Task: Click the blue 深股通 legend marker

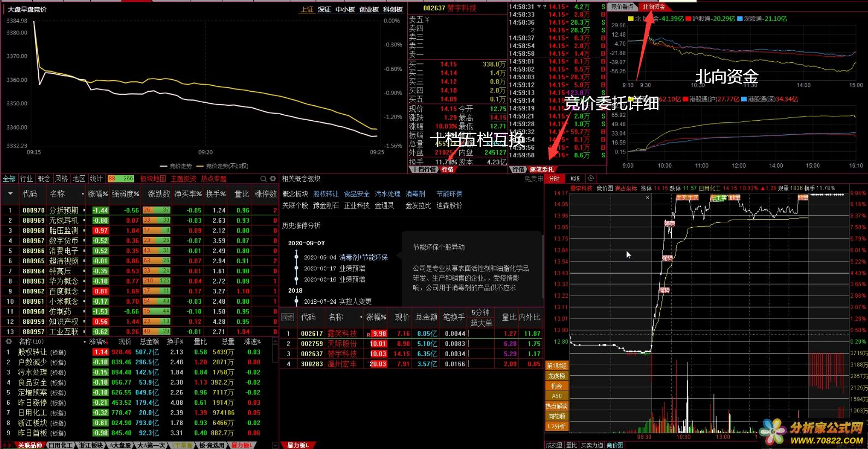Action: (x=740, y=19)
